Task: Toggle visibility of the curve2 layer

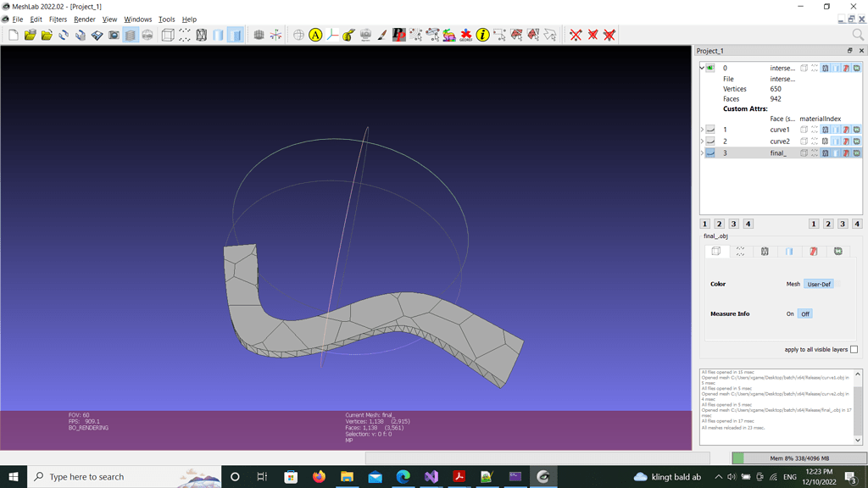Action: coord(710,141)
